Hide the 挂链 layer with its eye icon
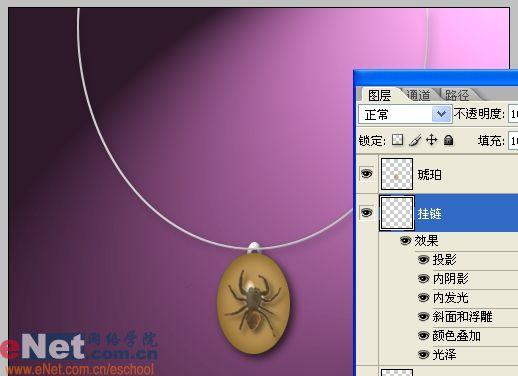Viewport: 518px width, 376px height. 367,213
